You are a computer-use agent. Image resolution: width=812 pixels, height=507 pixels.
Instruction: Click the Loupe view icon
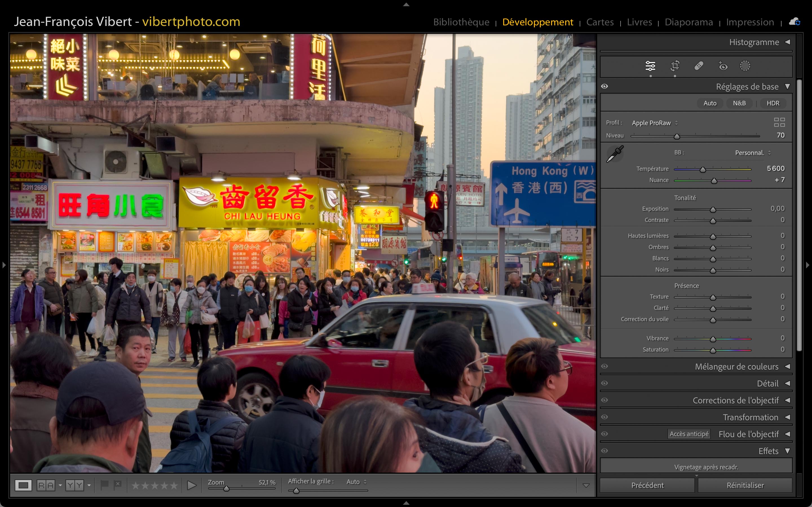(x=23, y=485)
